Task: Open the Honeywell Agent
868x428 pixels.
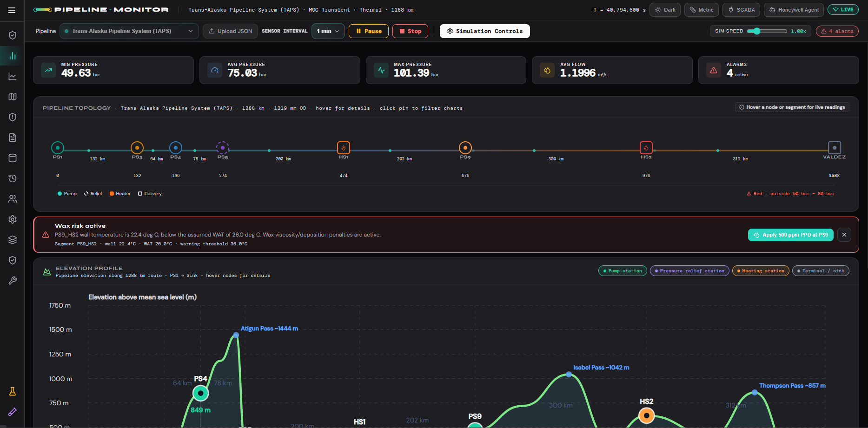Action: (x=794, y=10)
